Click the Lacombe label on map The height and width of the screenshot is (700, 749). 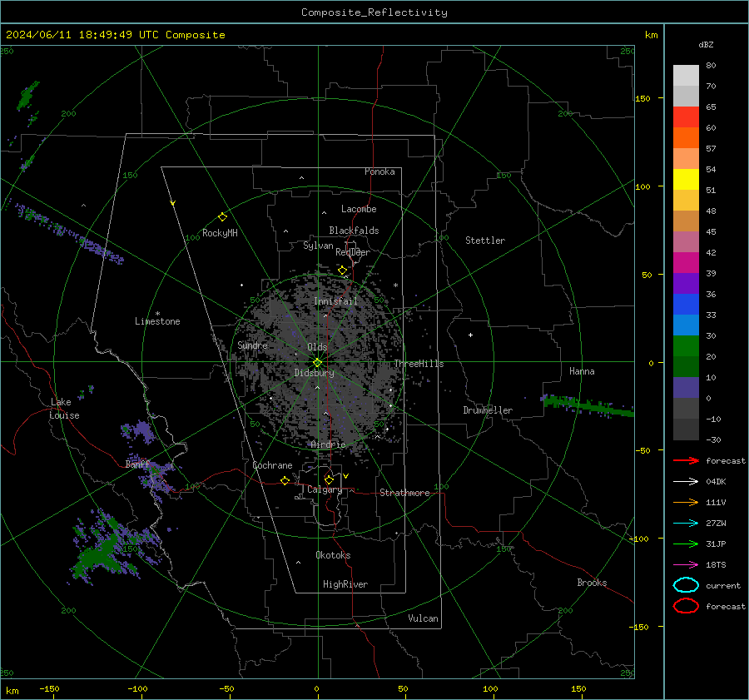coord(359,209)
